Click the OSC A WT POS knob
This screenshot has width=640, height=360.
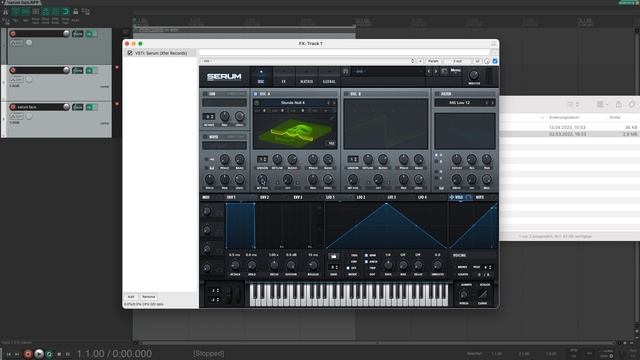coord(262,179)
